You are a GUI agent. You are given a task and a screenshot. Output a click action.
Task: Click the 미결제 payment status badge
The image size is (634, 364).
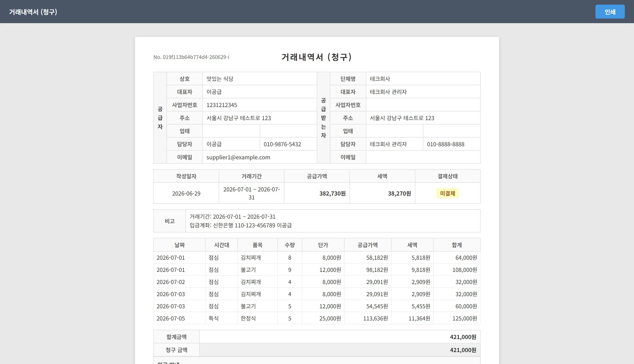pyautogui.click(x=447, y=193)
